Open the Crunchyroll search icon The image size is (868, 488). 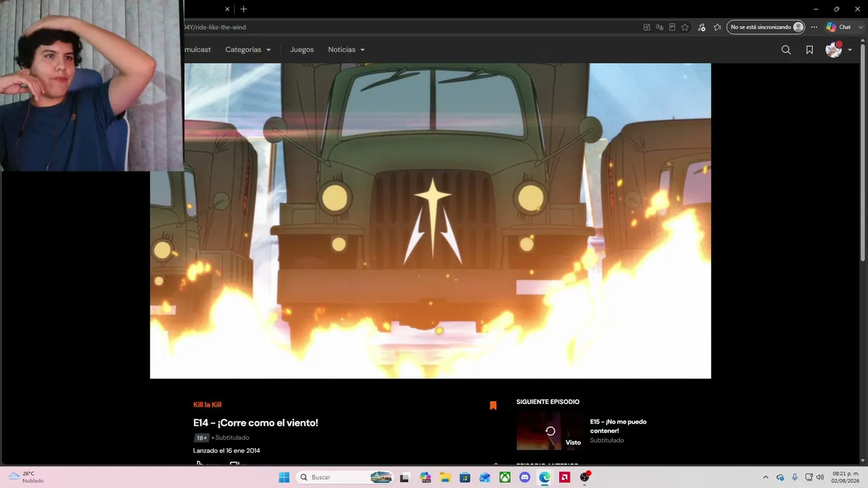[x=786, y=49]
